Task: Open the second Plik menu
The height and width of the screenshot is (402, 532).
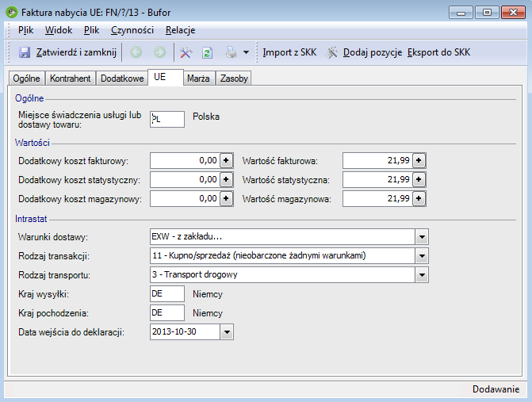Action: 92,30
